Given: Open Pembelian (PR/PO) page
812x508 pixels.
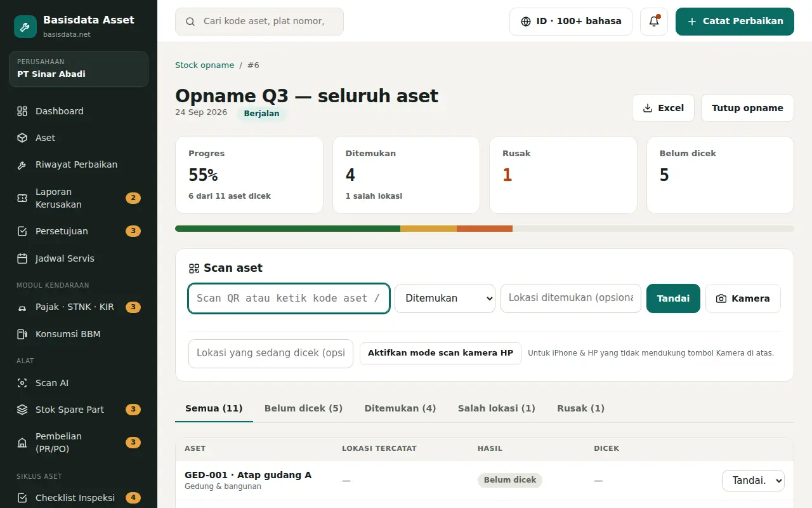Looking at the screenshot, I should (79, 443).
